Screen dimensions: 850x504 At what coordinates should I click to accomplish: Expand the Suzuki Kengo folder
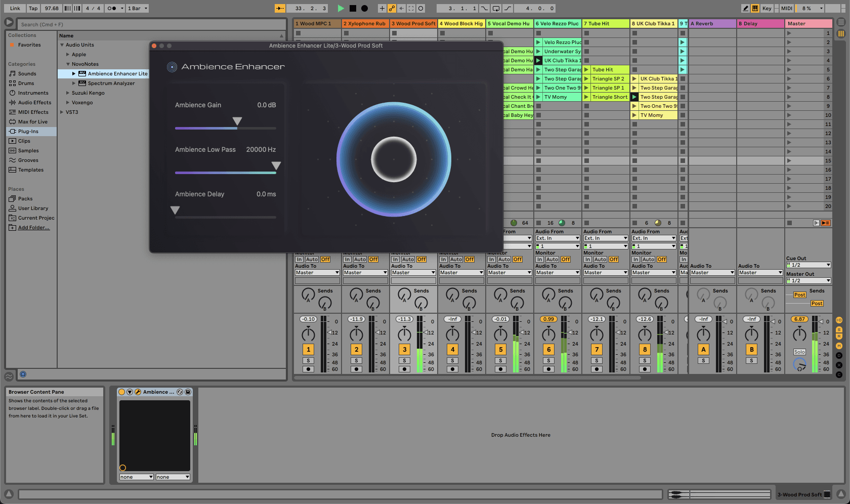click(68, 93)
